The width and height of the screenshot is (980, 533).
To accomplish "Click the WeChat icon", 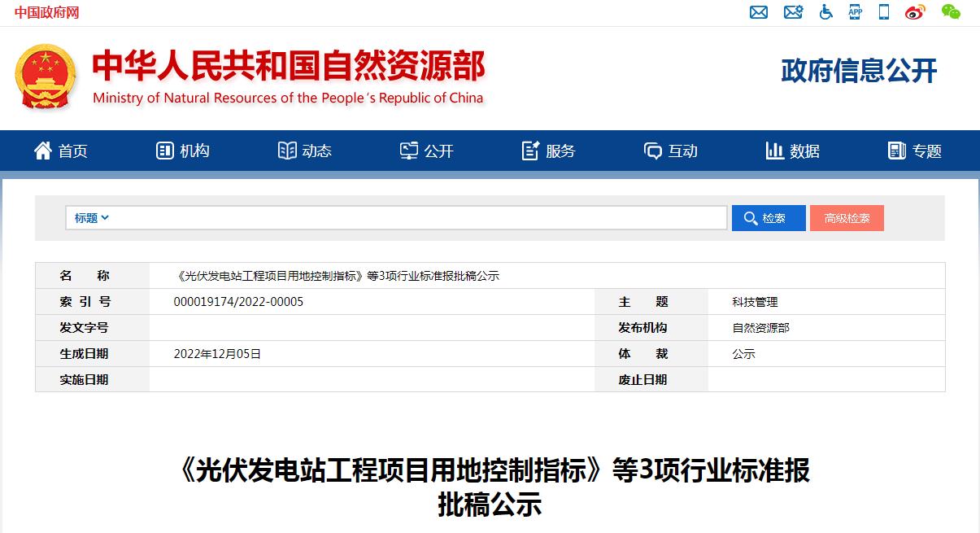I will tap(951, 11).
